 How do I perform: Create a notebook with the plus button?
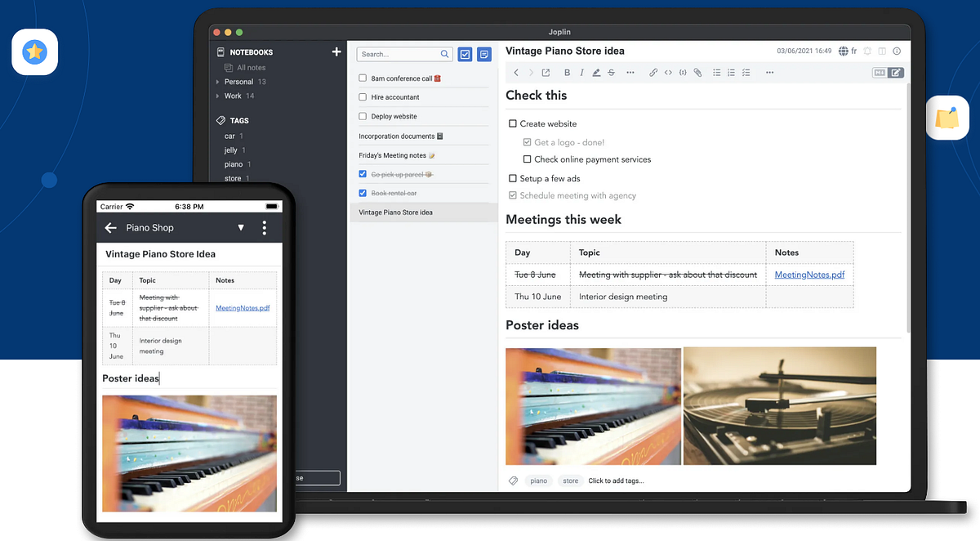336,51
